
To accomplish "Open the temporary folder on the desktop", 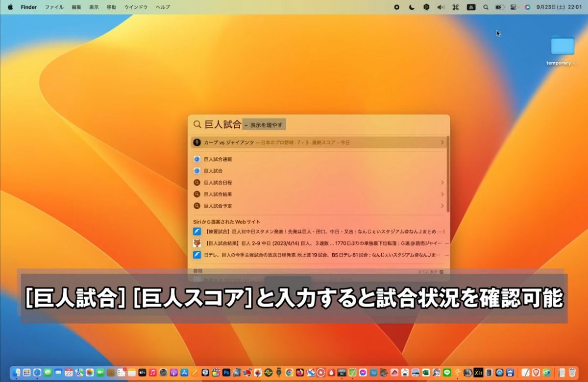I will [562, 50].
